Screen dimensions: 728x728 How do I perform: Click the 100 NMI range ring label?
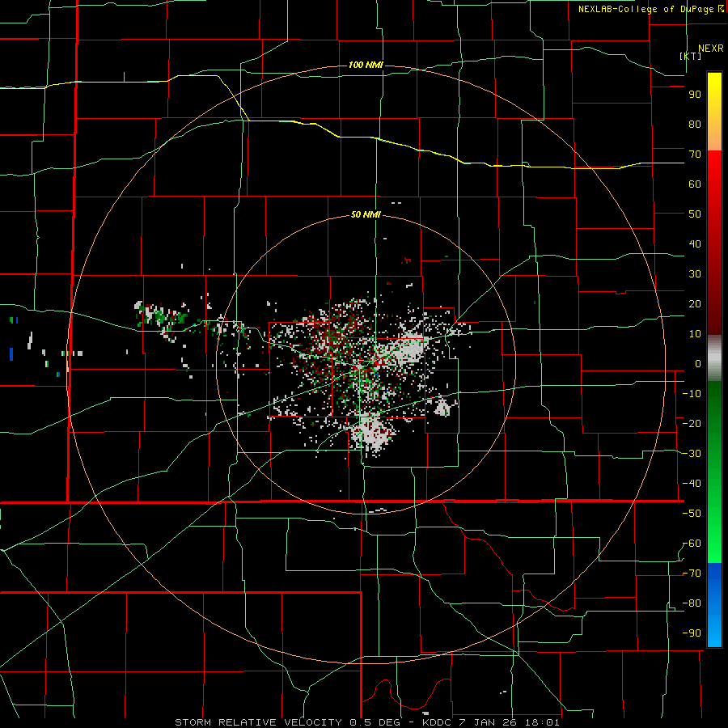click(x=366, y=65)
